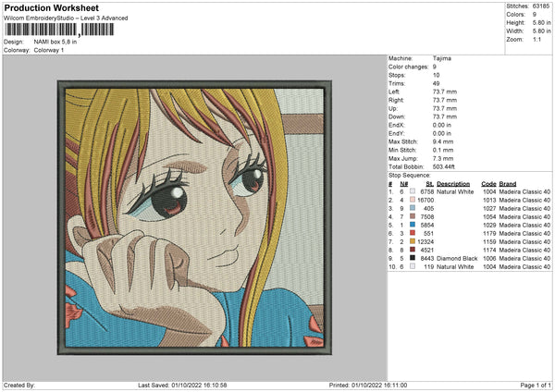555x392 pixels.
Task: Click the dark red swatch in row 8
Action: pos(413,250)
